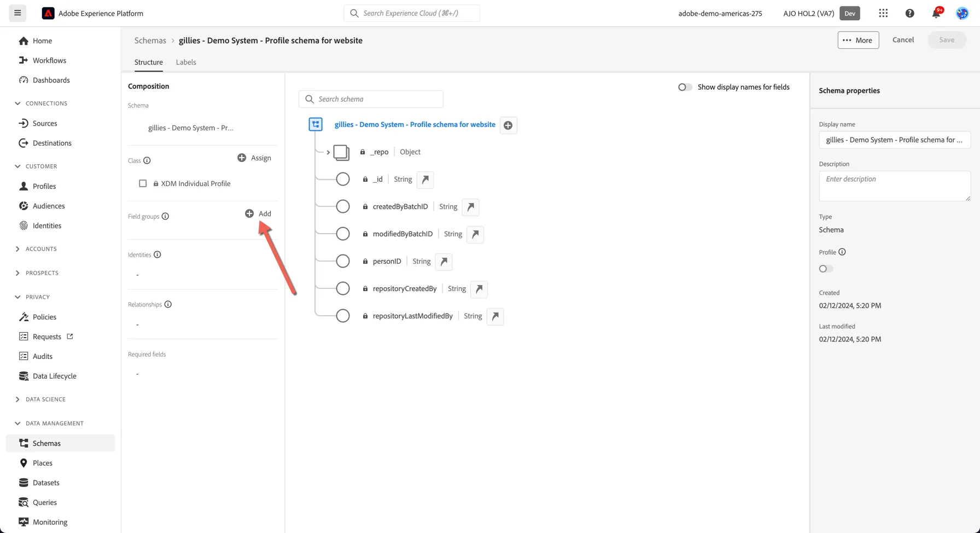Collapse the CUSTOMER sidebar section

click(x=17, y=166)
